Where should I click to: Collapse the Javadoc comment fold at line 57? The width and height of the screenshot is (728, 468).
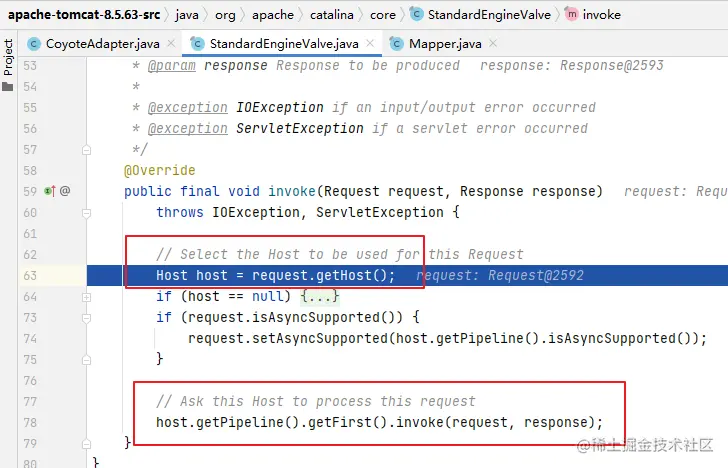coord(86,150)
